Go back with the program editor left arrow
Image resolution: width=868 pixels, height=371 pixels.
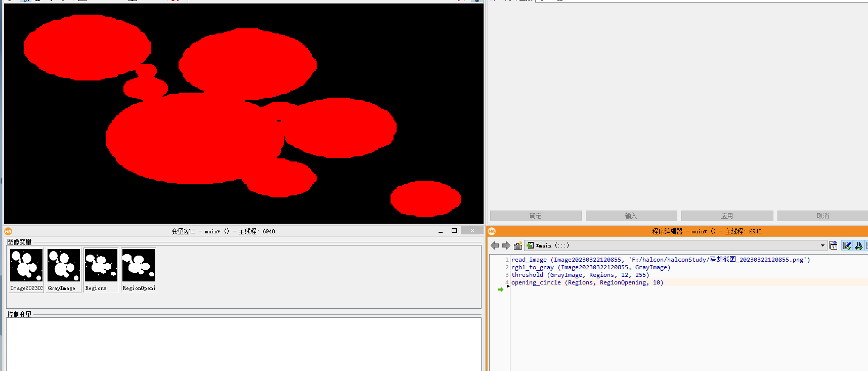click(495, 245)
